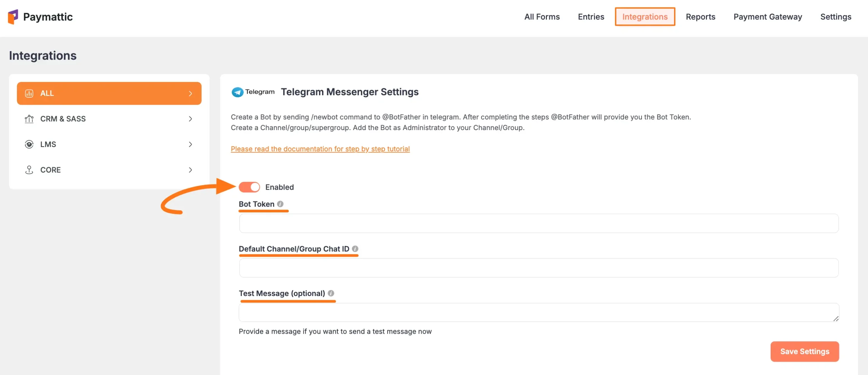This screenshot has height=375, width=868.
Task: Expand the LMS category chevron
Action: pyautogui.click(x=190, y=144)
